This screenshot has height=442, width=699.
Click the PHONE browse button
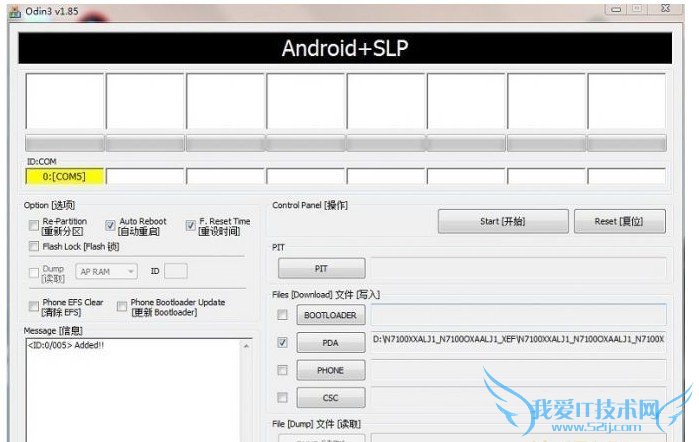tap(330, 370)
